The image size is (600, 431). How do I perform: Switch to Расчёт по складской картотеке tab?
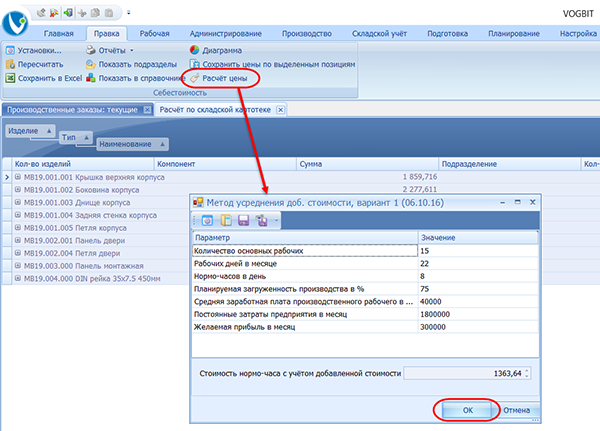[x=215, y=110]
